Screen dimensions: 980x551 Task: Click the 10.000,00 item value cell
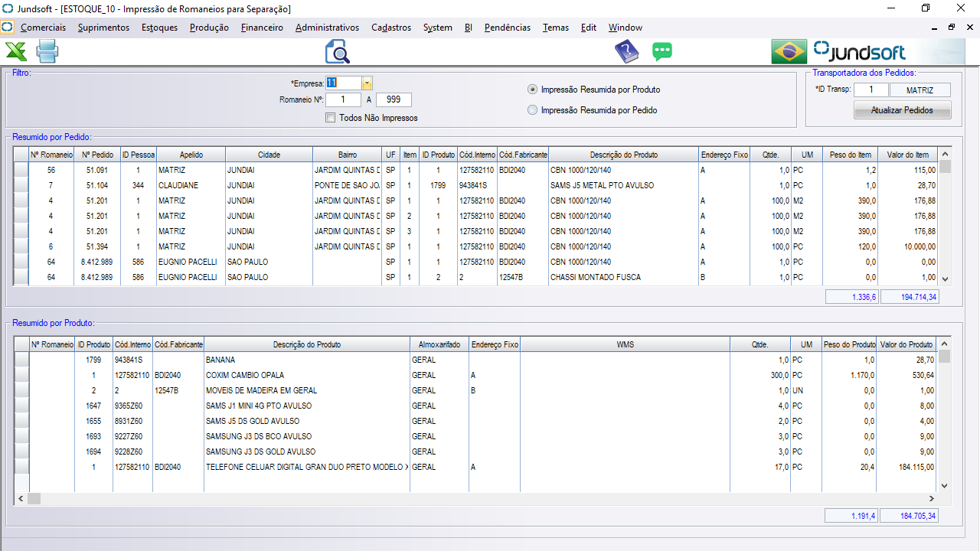click(908, 246)
